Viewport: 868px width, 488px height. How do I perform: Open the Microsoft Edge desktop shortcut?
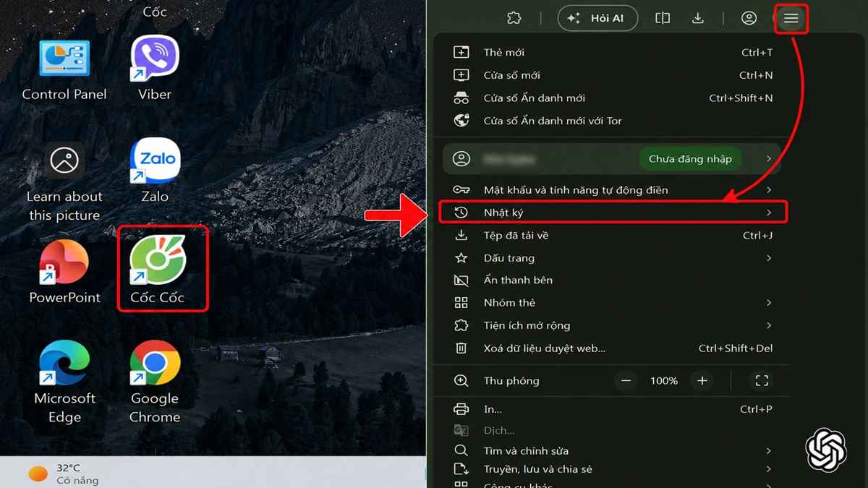coord(64,382)
